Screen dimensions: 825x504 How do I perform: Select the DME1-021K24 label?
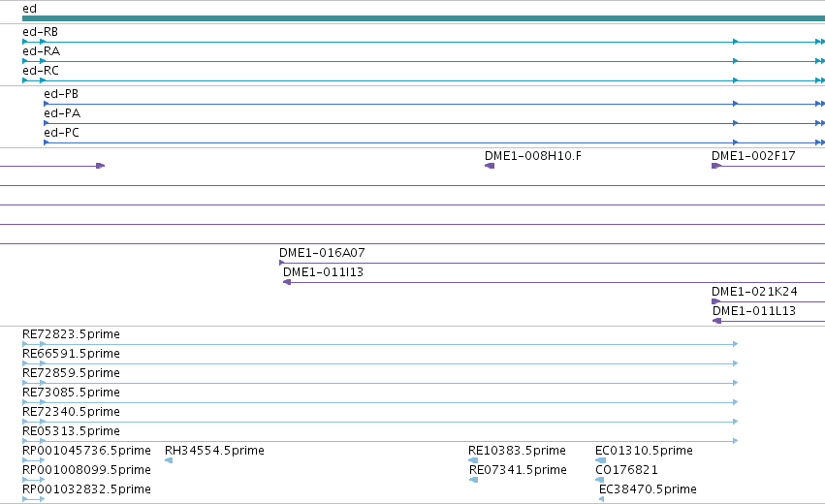[754, 292]
